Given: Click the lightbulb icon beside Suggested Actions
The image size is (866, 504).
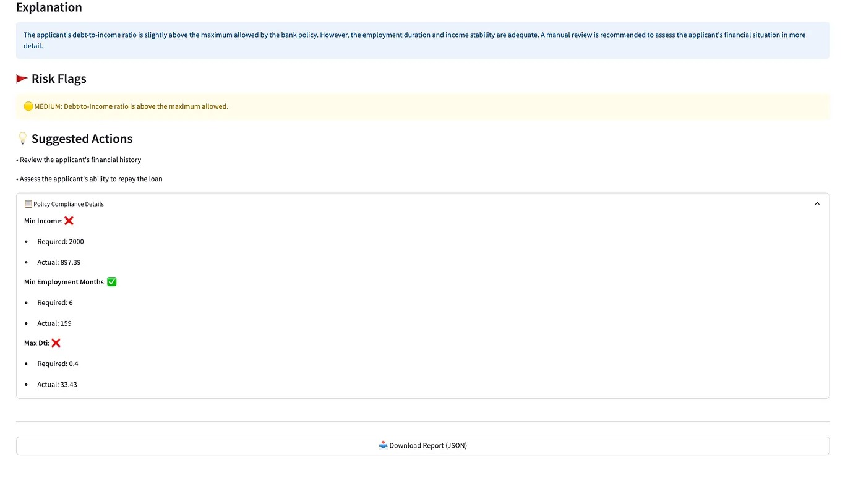Looking at the screenshot, I should [22, 139].
